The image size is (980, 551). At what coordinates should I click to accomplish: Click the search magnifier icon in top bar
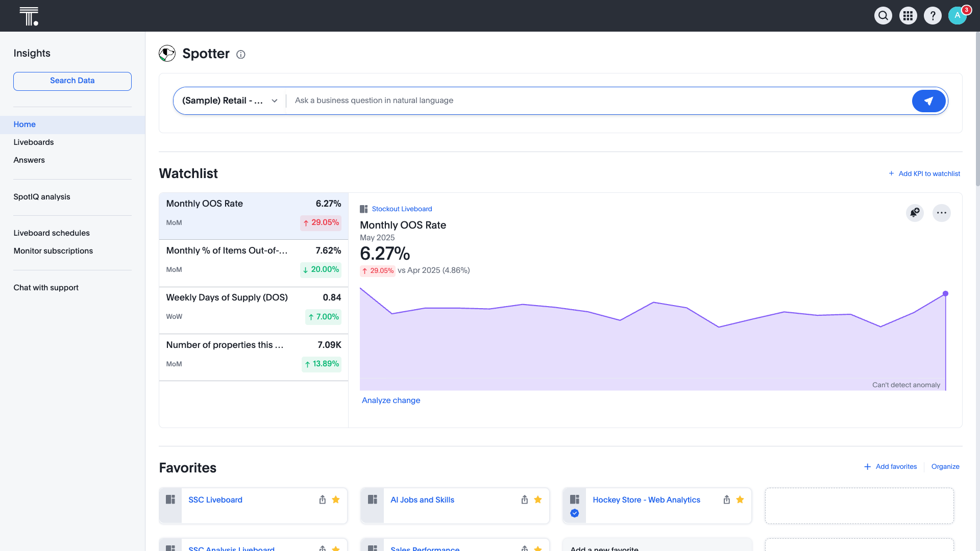tap(883, 16)
